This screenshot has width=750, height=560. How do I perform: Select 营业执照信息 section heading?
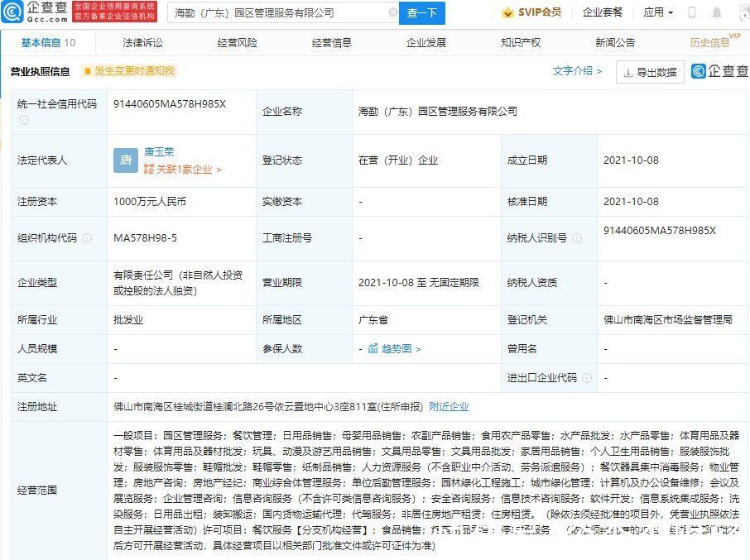pyautogui.click(x=41, y=71)
